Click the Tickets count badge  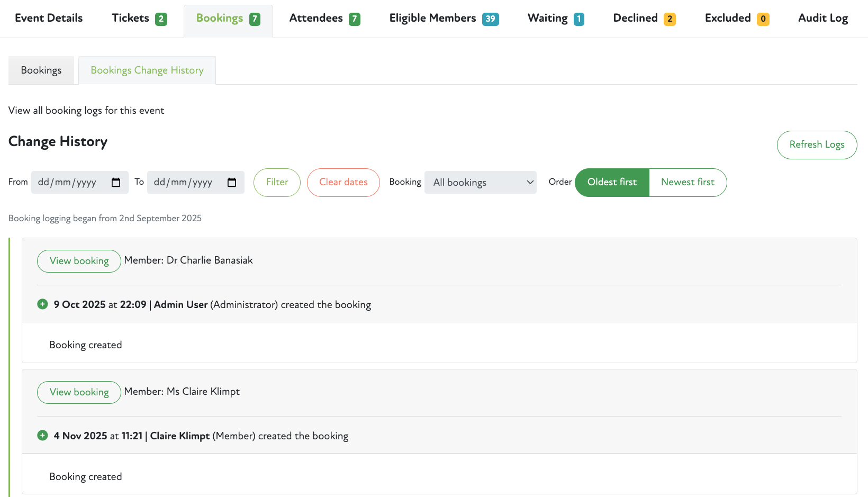(161, 19)
